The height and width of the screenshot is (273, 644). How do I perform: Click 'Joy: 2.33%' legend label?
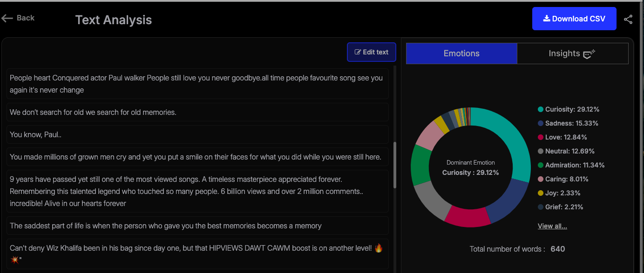pos(563,193)
